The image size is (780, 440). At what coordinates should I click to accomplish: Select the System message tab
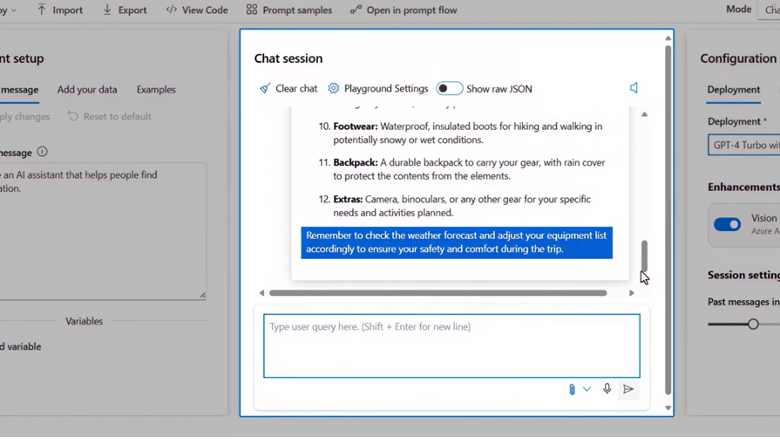pos(19,90)
